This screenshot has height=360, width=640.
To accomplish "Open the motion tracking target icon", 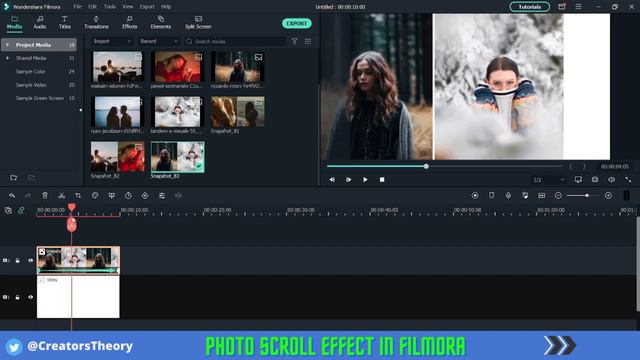I will pyautogui.click(x=145, y=196).
